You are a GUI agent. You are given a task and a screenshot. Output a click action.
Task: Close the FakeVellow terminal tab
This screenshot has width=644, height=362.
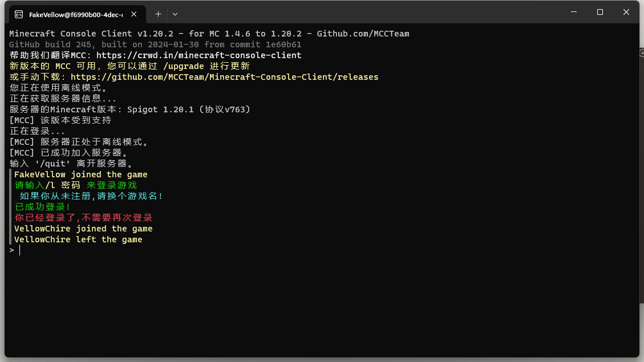tap(134, 14)
